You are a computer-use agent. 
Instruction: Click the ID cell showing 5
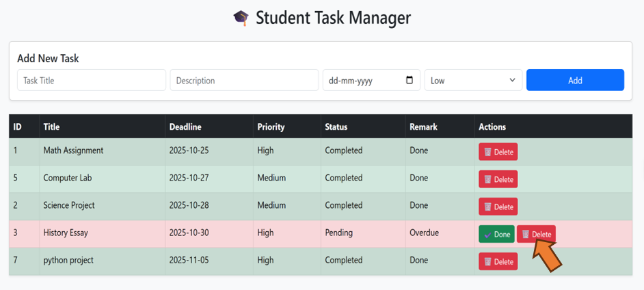pos(24,179)
